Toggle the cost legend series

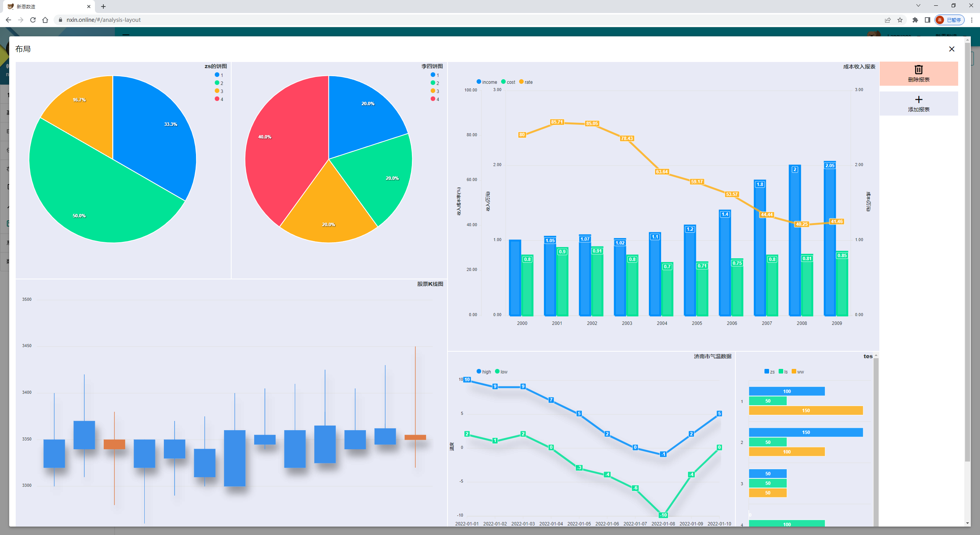(508, 82)
